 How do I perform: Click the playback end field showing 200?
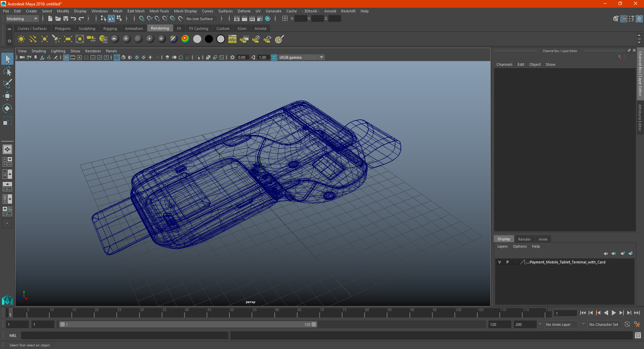[525, 325]
